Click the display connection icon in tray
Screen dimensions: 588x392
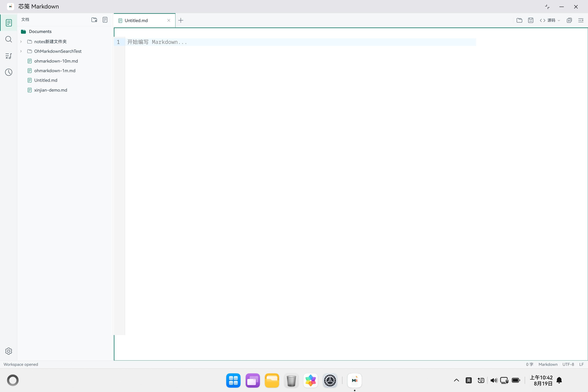504,380
